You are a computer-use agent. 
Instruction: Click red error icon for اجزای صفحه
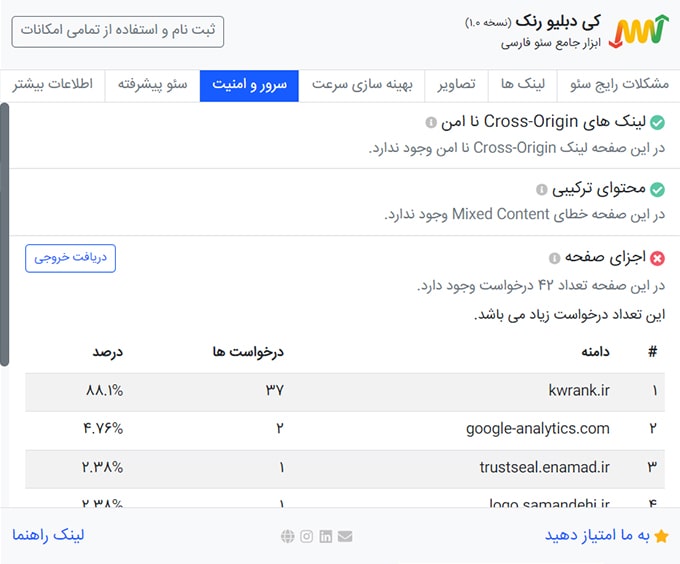[x=657, y=258]
